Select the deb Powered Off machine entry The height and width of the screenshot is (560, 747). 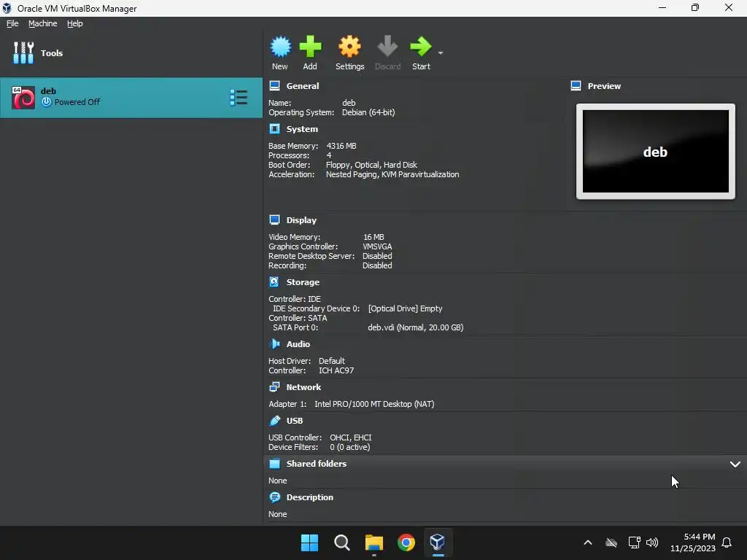[x=131, y=98]
